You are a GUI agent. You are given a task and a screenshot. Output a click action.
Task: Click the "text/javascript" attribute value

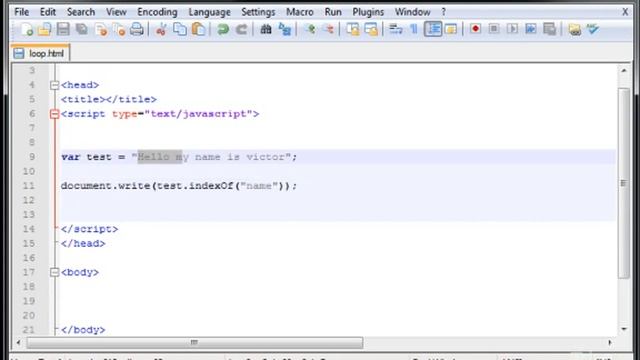(x=198, y=114)
